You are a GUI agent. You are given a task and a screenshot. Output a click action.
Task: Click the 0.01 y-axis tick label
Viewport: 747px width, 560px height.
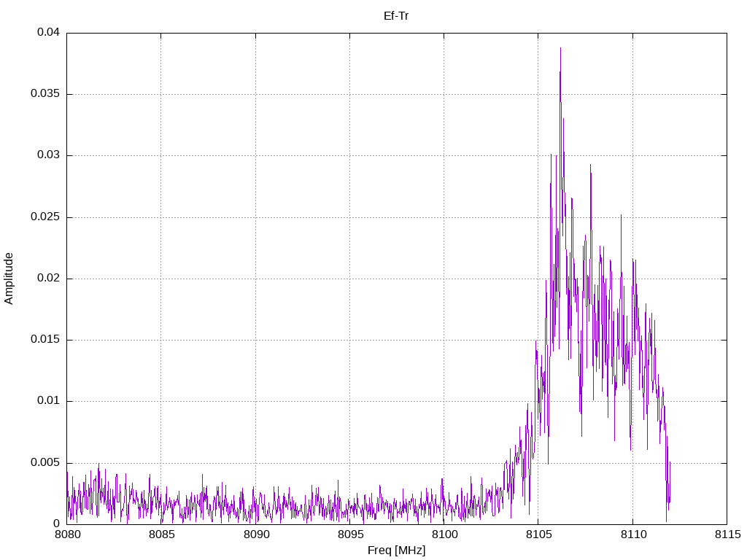click(49, 401)
